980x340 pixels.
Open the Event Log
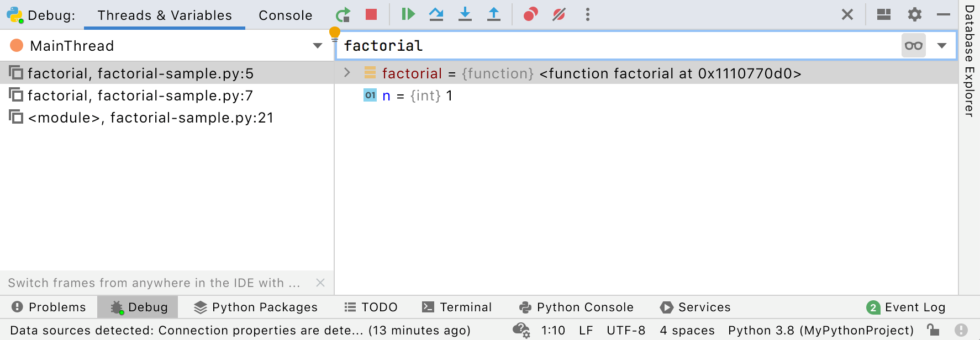(x=906, y=307)
